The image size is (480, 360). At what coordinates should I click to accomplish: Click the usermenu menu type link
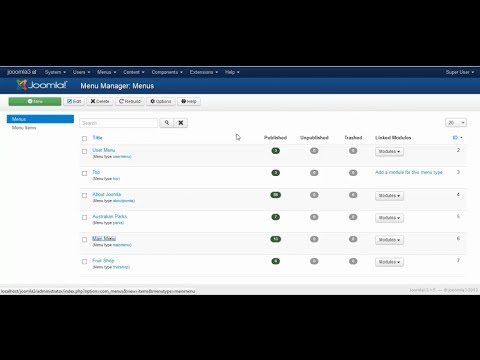122,157
